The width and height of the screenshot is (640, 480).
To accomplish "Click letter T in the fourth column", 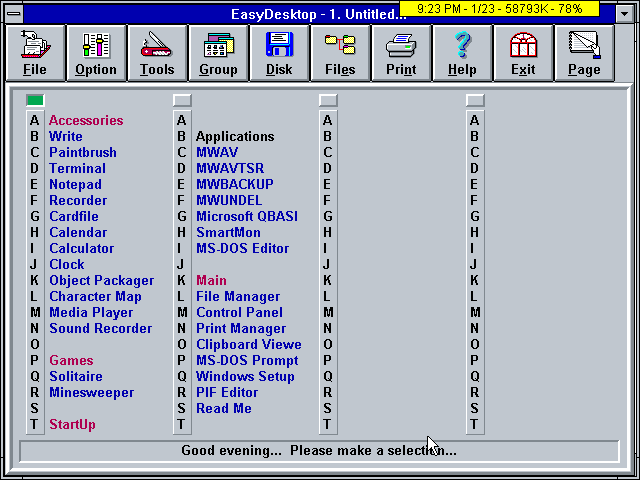I will [474, 424].
